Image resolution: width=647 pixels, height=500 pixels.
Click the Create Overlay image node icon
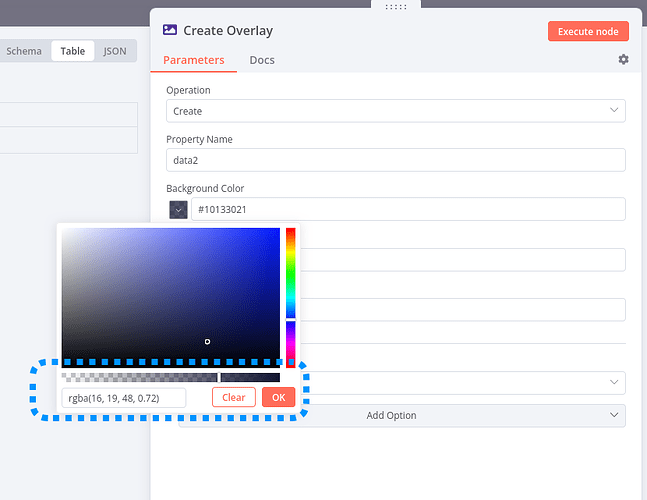170,30
